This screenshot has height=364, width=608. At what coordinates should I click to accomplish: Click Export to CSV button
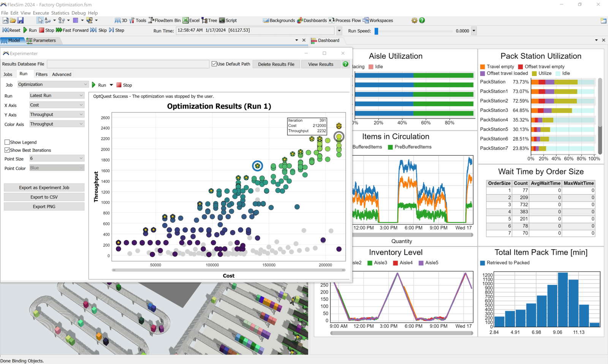44,197
